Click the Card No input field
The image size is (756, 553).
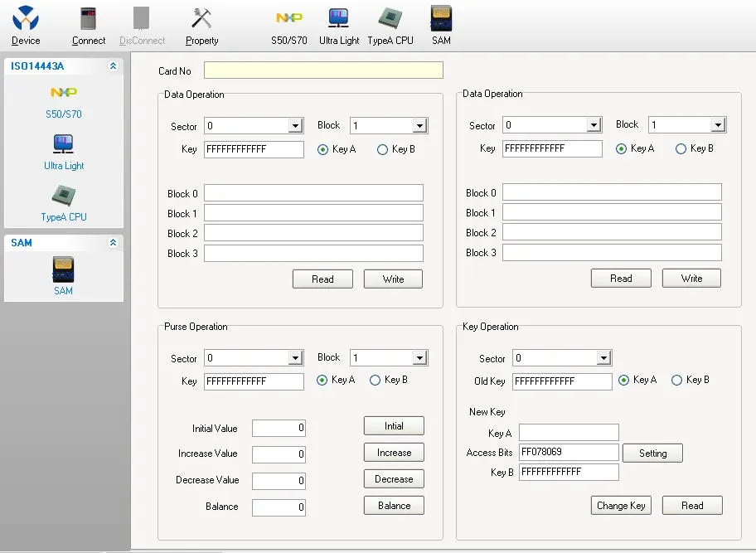click(x=323, y=70)
